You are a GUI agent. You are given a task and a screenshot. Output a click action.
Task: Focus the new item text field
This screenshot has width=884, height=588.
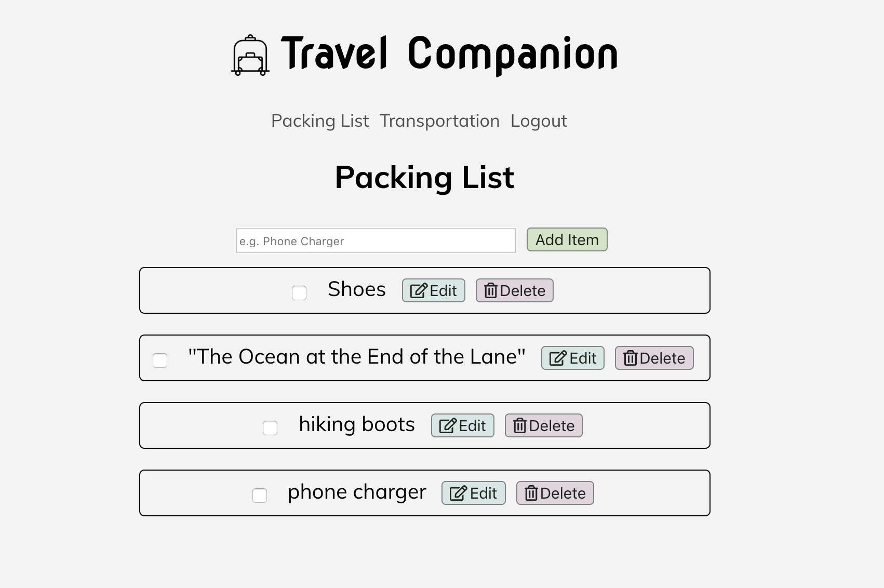[376, 240]
